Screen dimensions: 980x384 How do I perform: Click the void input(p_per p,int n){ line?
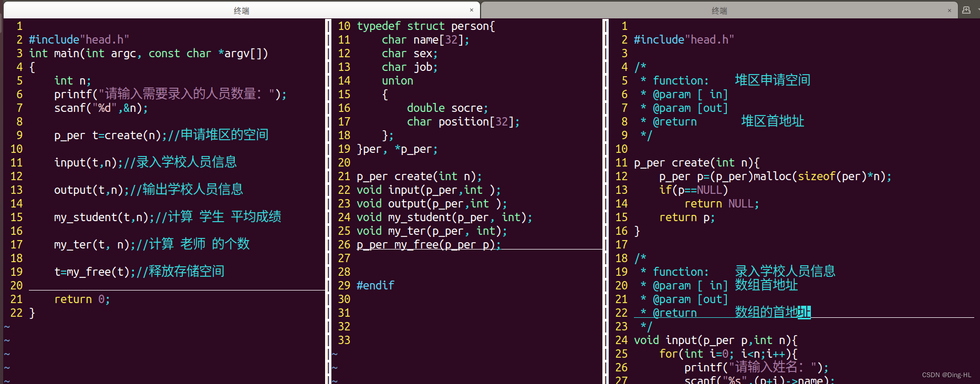[x=715, y=340]
